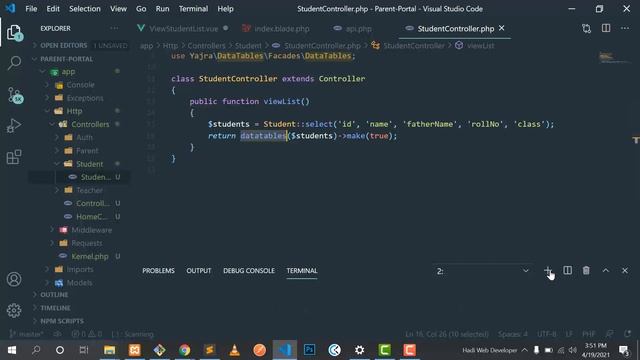The width and height of the screenshot is (640, 360).
Task: Open the View menu
Action: pyautogui.click(x=118, y=9)
